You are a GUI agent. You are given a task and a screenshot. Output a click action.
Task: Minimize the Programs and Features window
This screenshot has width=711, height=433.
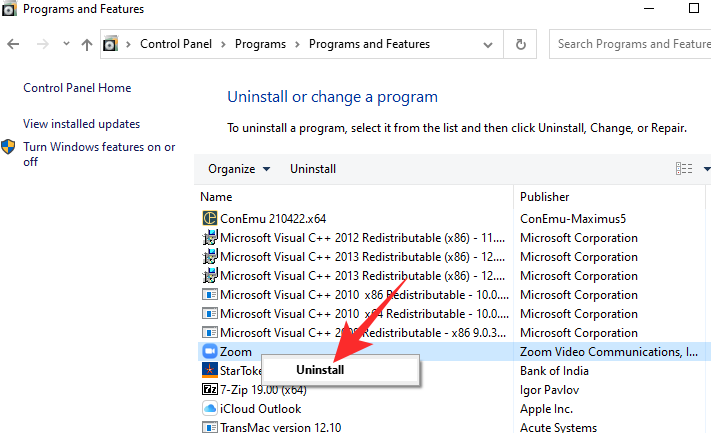pos(649,9)
